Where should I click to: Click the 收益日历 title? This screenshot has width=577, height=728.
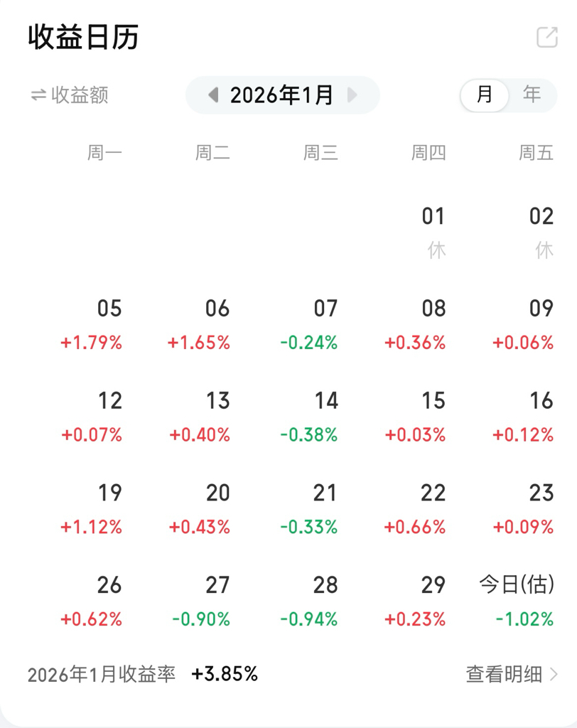83,38
